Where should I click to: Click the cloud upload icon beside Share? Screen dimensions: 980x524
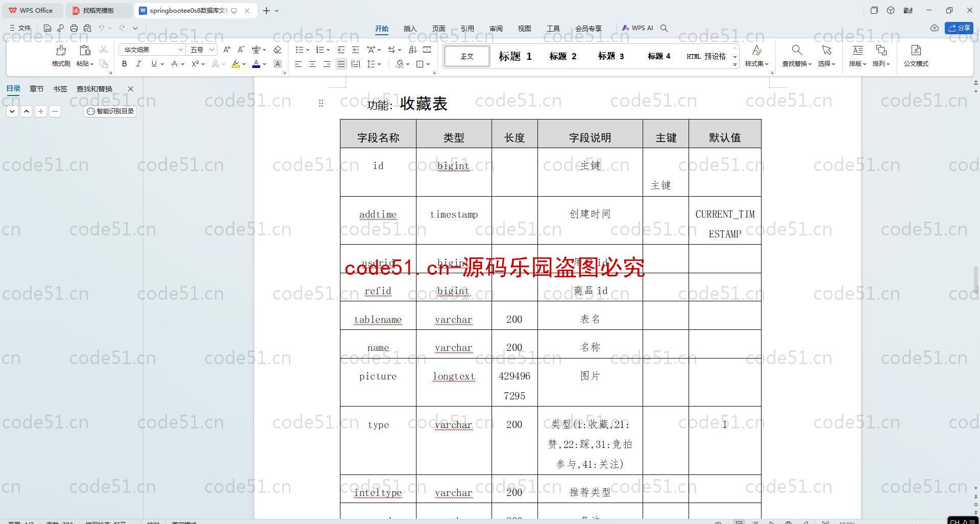coord(934,28)
